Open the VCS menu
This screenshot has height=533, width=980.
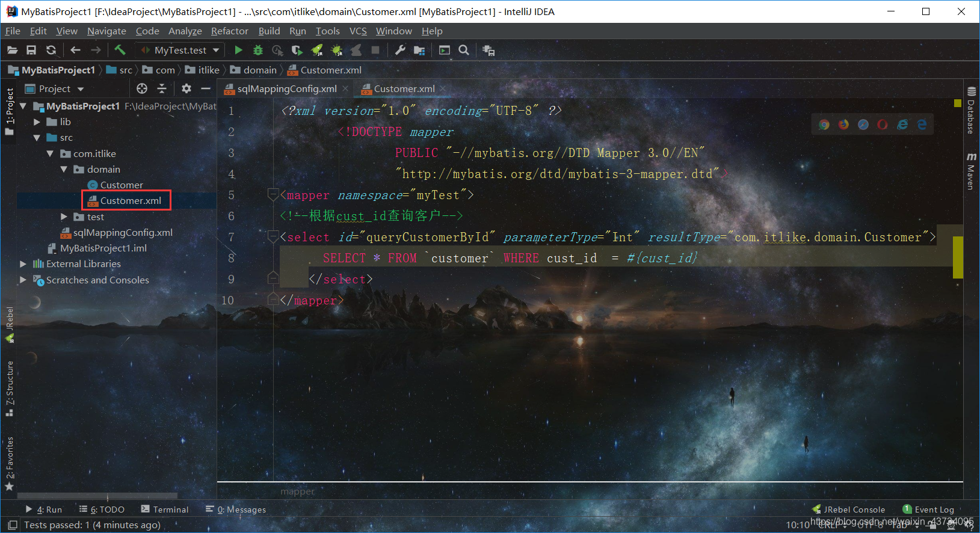358,31
